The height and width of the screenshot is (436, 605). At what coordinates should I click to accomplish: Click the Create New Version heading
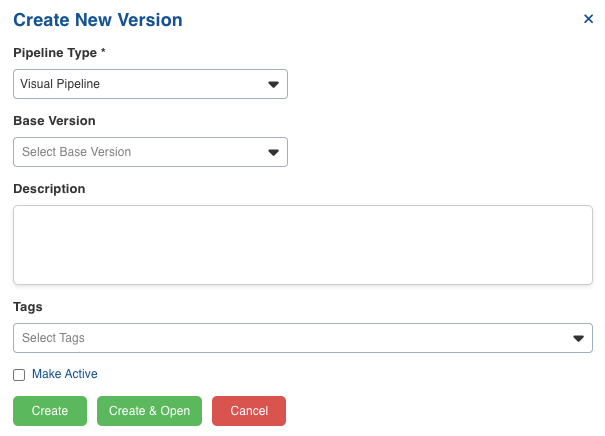pyautogui.click(x=98, y=20)
